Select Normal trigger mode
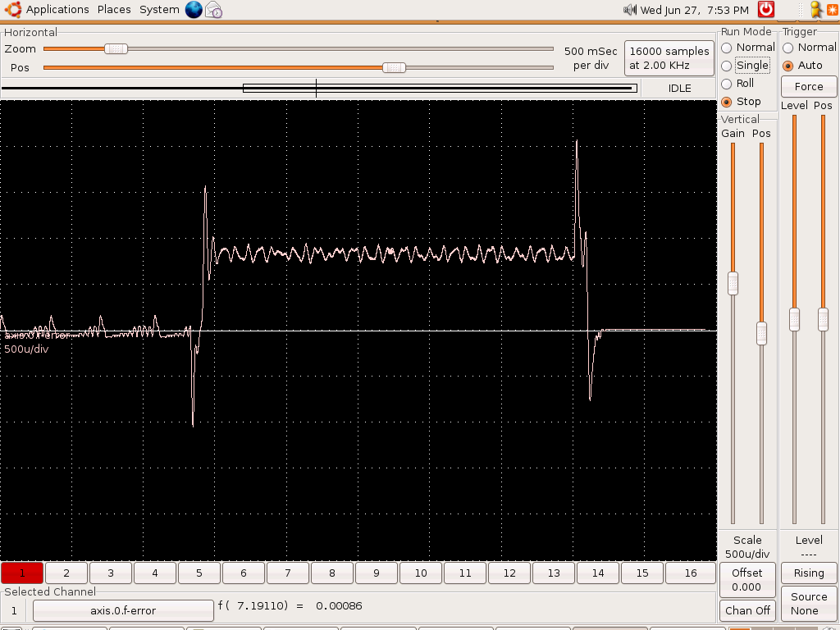Viewport: 840px width, 630px height. [809, 48]
